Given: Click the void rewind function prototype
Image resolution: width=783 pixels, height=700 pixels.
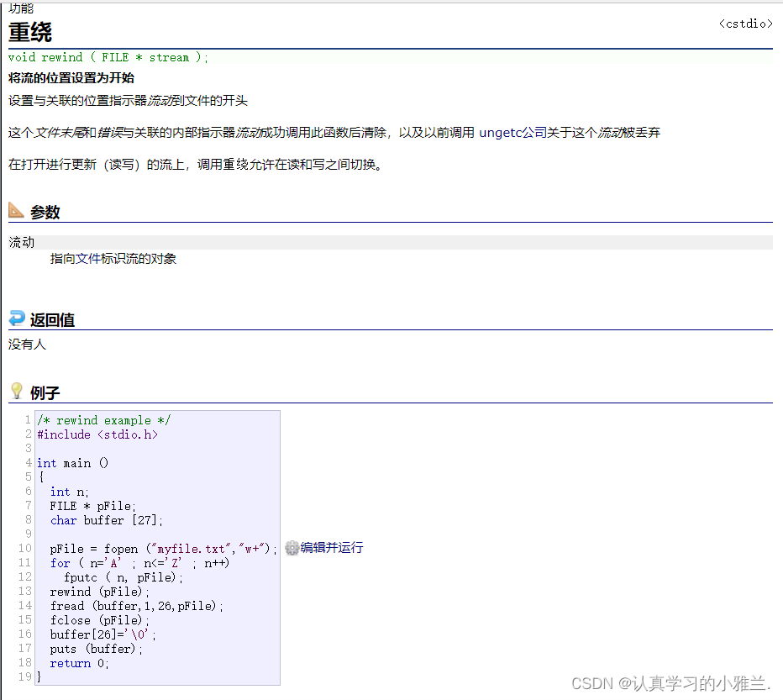Looking at the screenshot, I should (x=108, y=57).
